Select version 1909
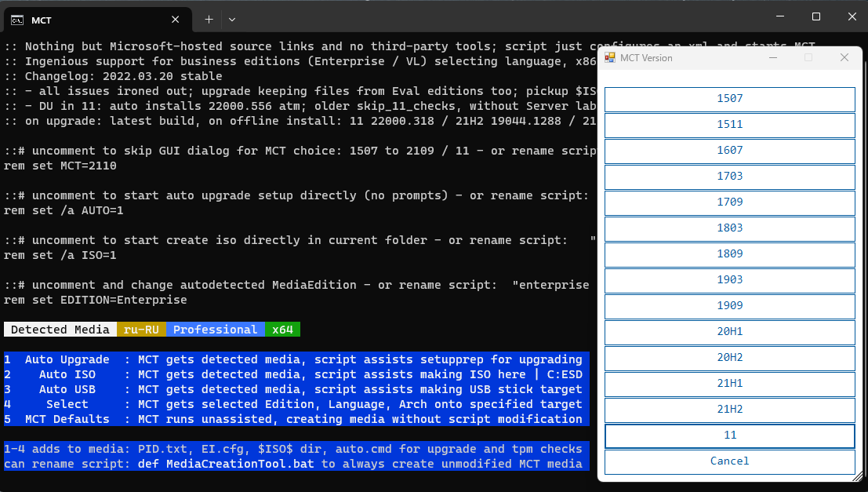The image size is (868, 492). coord(730,306)
